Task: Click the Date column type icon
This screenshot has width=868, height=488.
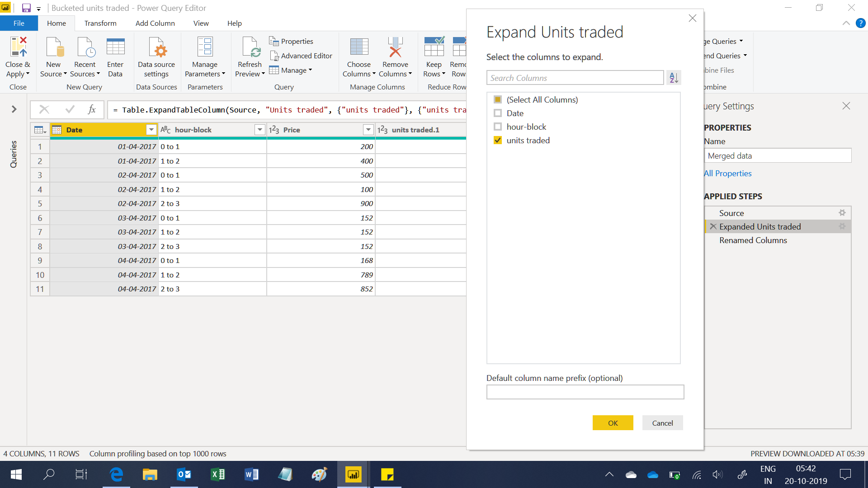Action: pos(57,130)
